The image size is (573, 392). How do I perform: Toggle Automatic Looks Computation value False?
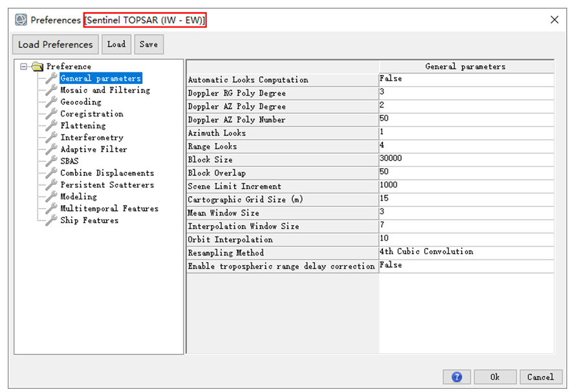pos(466,80)
